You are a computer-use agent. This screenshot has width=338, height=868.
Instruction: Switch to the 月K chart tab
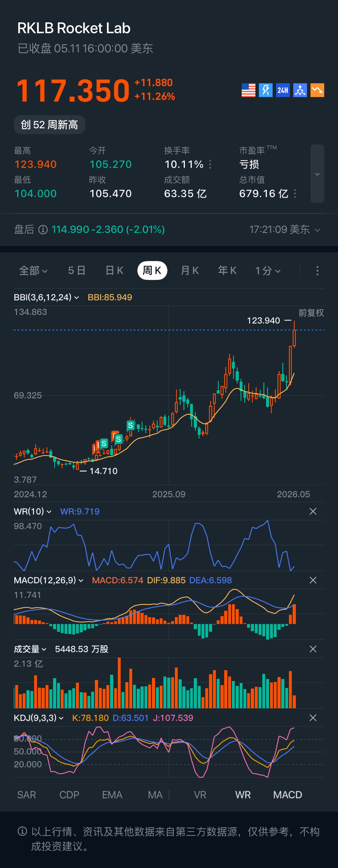(190, 271)
